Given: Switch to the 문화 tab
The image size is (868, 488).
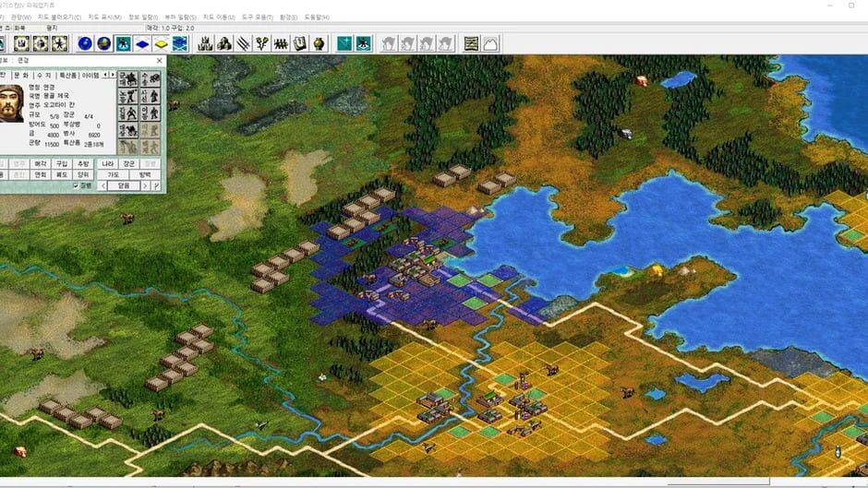Looking at the screenshot, I should tap(20, 75).
